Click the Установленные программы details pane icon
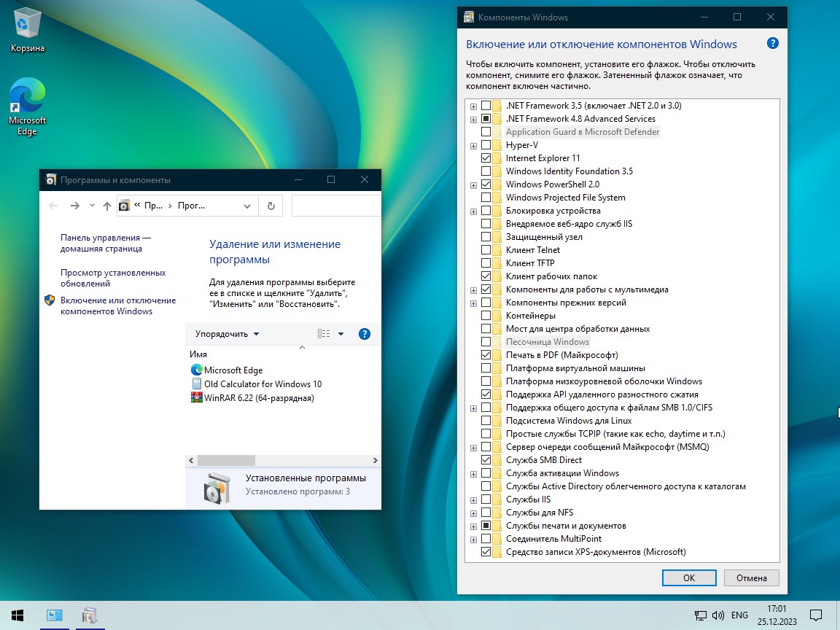 (217, 488)
